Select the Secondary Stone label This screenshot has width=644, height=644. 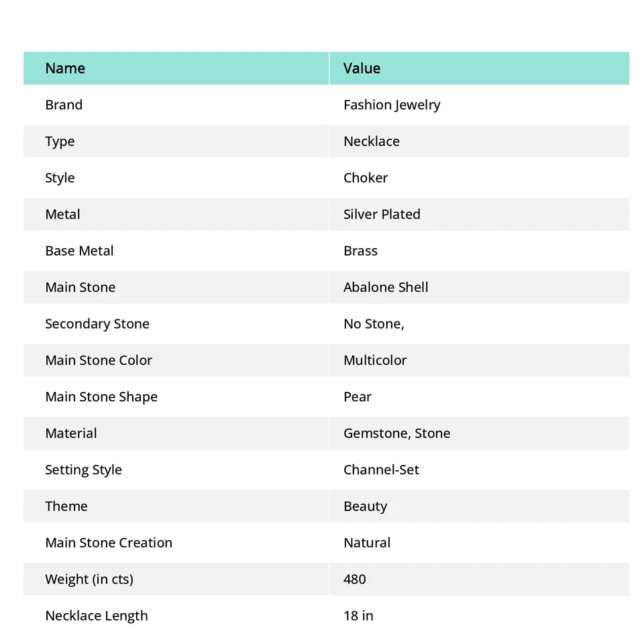[x=97, y=324]
